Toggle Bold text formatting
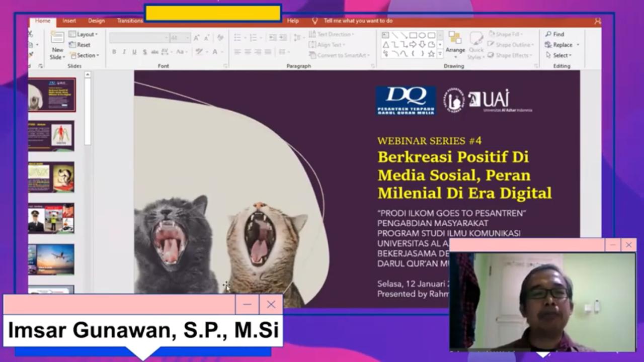The height and width of the screenshot is (362, 644). click(x=114, y=52)
